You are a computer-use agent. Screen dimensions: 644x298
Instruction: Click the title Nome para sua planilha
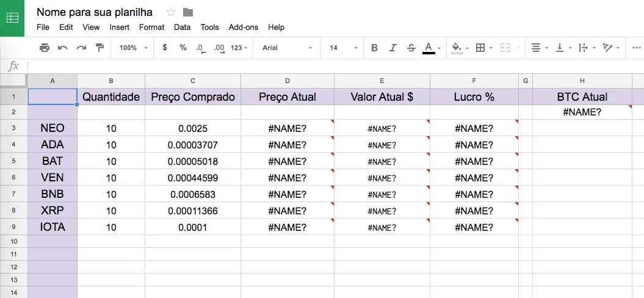pyautogui.click(x=95, y=12)
